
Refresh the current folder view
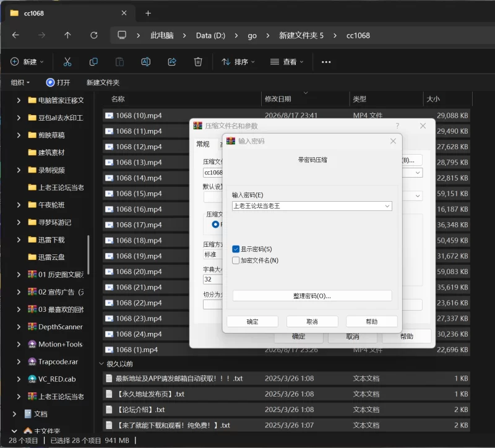pos(94,35)
